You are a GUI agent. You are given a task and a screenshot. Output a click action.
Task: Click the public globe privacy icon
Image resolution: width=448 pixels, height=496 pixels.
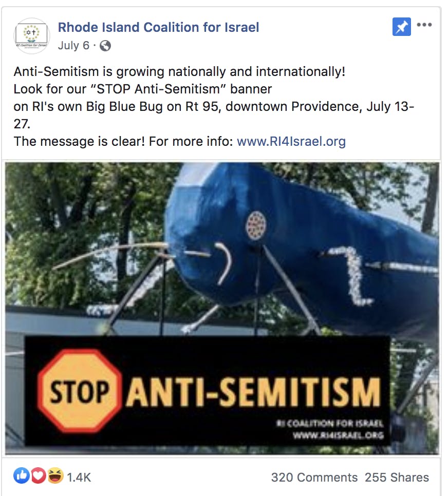105,46
